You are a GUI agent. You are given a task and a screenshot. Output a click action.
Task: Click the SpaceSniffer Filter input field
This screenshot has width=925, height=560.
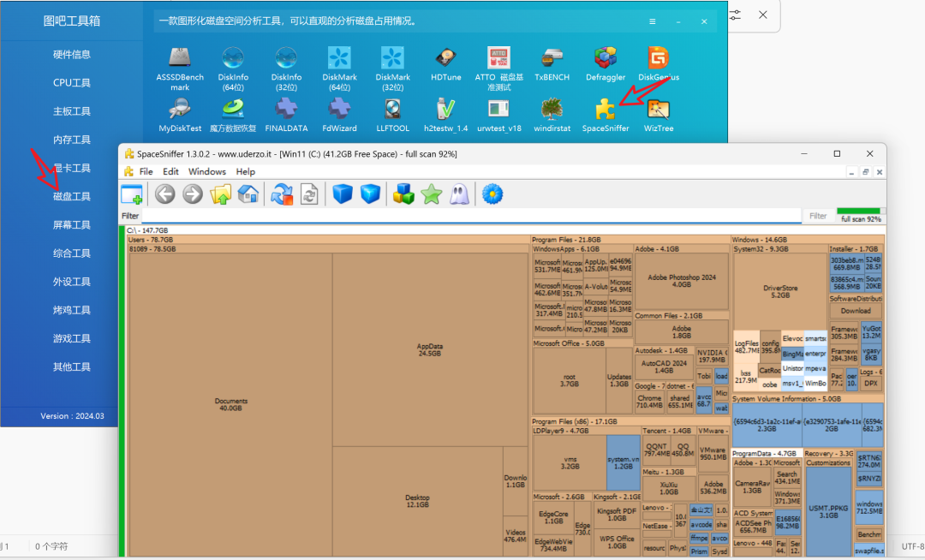[471, 216]
